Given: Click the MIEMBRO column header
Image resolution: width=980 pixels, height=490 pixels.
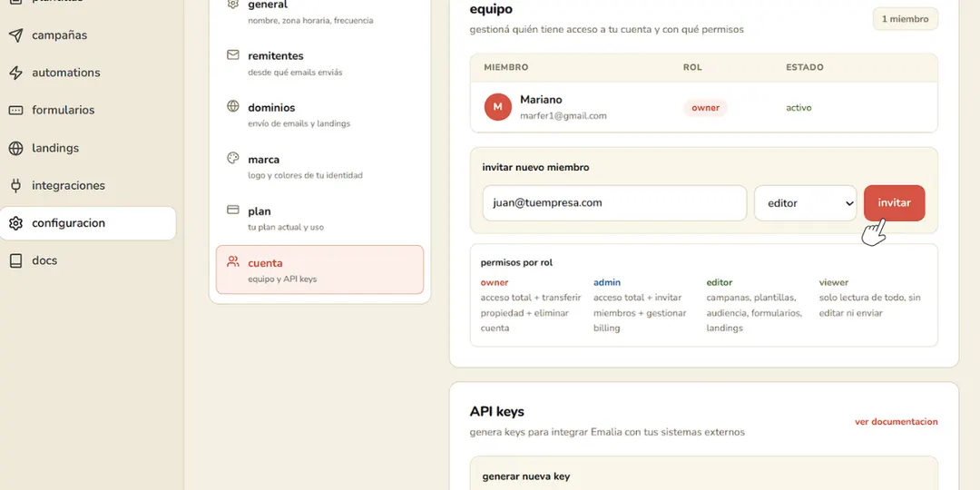Looking at the screenshot, I should coord(506,67).
